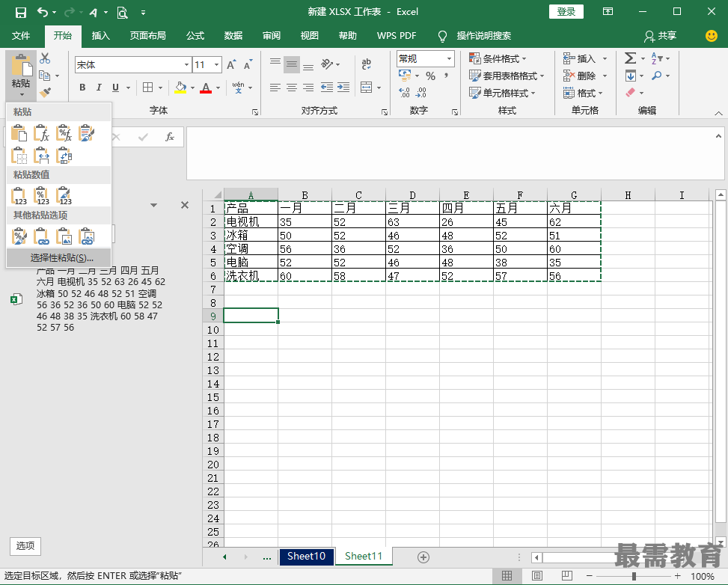Open the Borders dropdown arrow

[x=161, y=88]
